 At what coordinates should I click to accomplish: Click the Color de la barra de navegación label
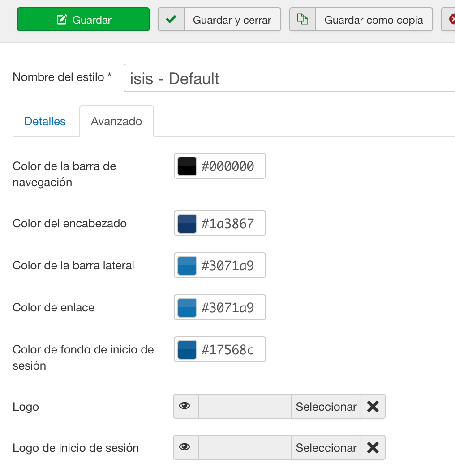click(x=64, y=174)
